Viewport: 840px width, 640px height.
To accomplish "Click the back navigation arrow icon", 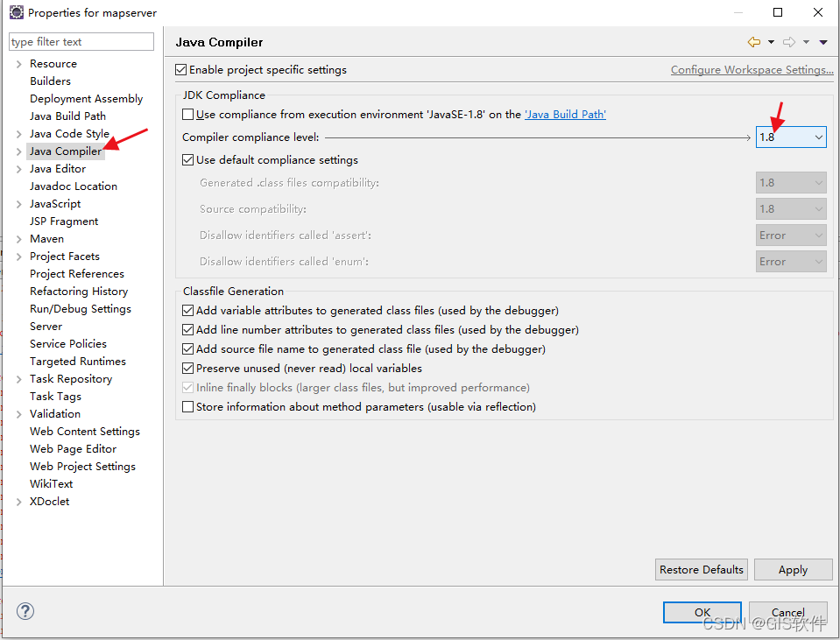I will pos(754,42).
